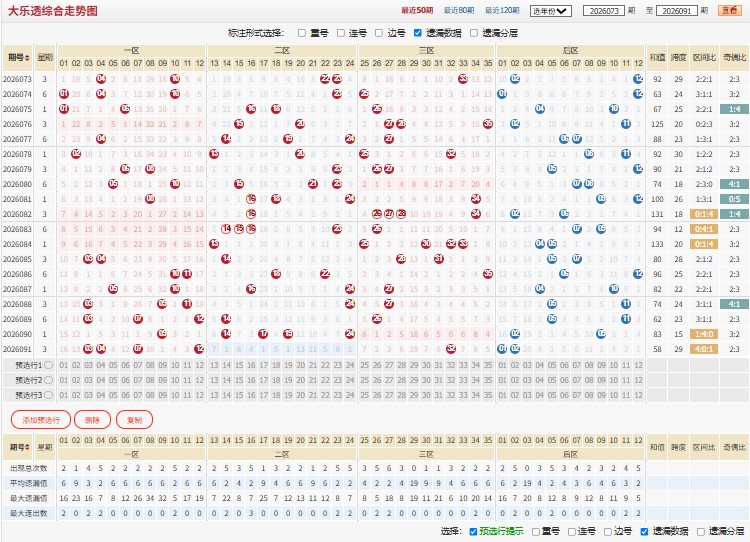Click the 添加预选行 button
The width and height of the screenshot is (750, 542).
pyautogui.click(x=41, y=420)
